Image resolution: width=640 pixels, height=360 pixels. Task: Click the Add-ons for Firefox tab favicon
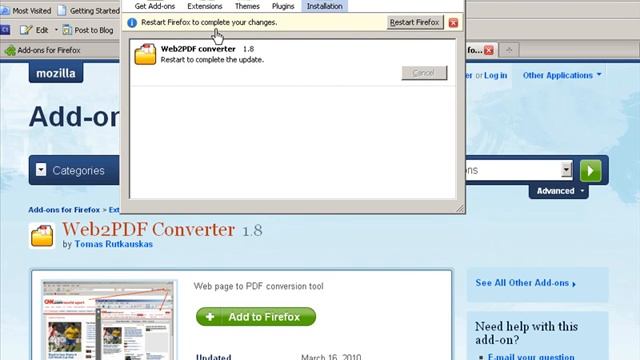(x=10, y=51)
